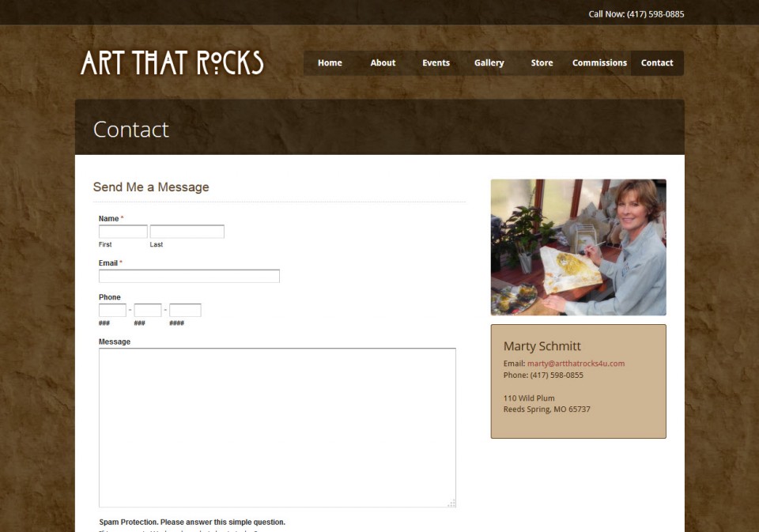Focus the Last name field
The height and width of the screenshot is (532, 759).
click(187, 232)
